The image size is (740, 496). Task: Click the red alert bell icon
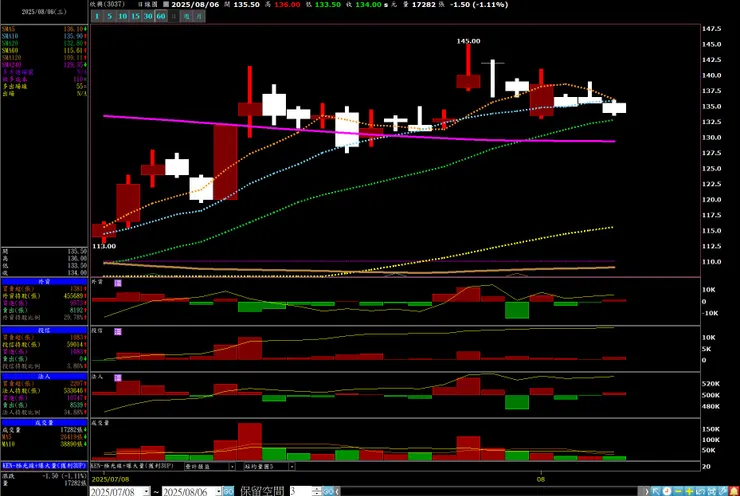point(734,491)
